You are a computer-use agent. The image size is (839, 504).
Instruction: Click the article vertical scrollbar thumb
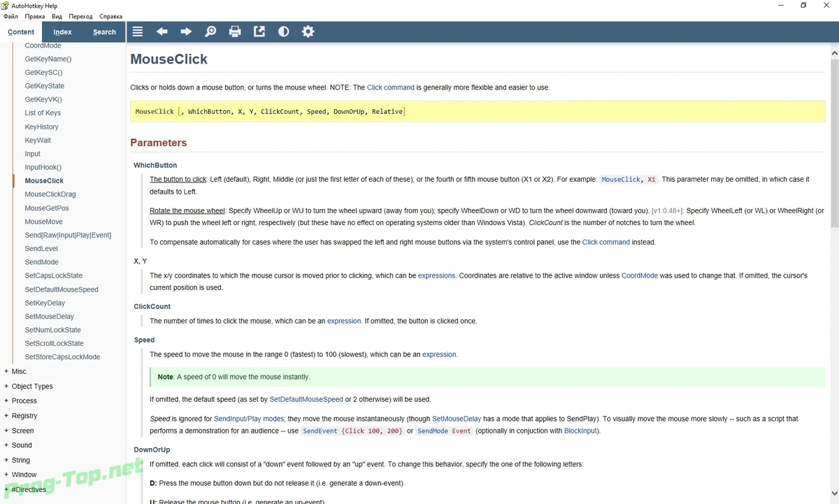pyautogui.click(x=834, y=143)
